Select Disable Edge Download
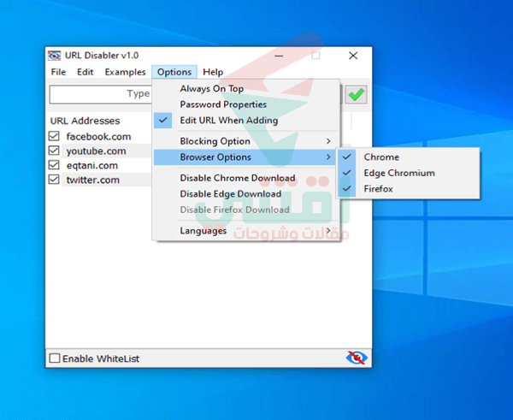This screenshot has width=513, height=420. [246, 194]
